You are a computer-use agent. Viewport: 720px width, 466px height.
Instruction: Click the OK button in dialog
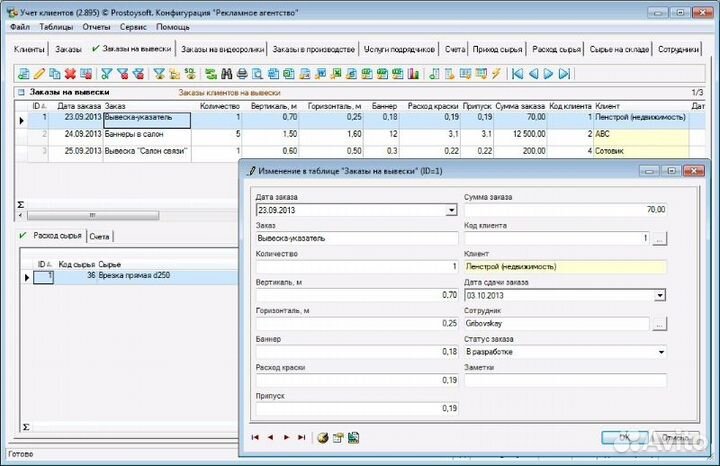coord(626,437)
